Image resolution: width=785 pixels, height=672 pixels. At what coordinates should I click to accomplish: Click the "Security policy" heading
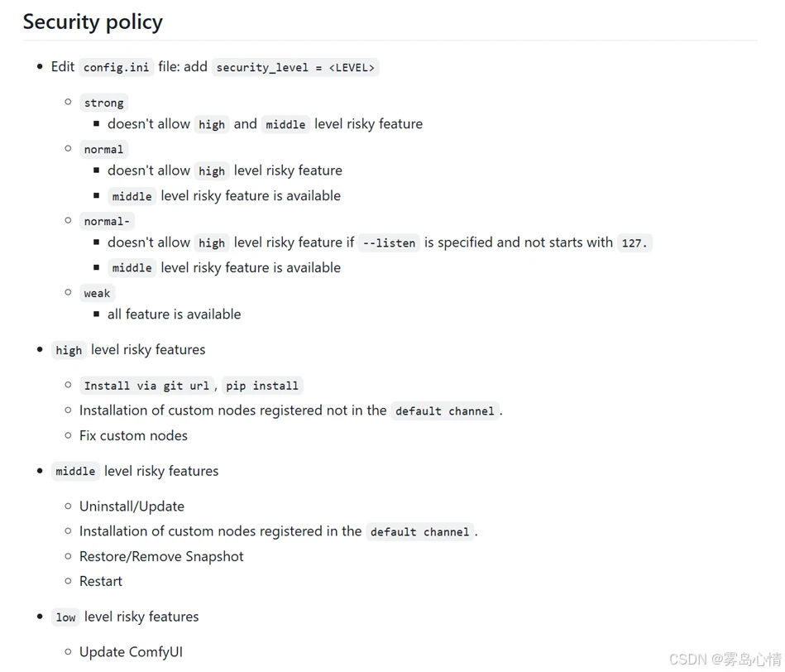coord(93,22)
